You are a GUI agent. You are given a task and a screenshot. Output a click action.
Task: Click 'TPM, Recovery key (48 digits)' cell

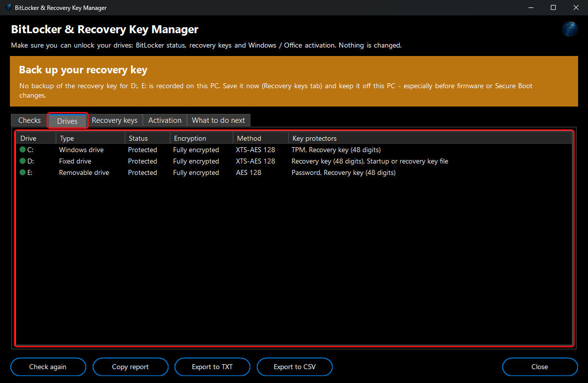point(336,150)
